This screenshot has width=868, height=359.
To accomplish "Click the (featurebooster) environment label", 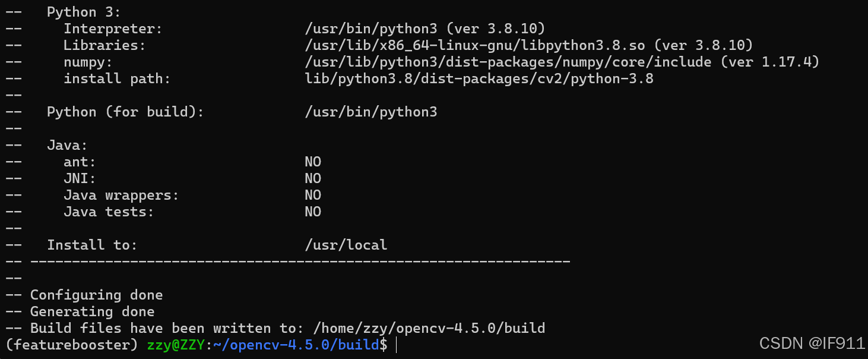I will click(x=72, y=345).
